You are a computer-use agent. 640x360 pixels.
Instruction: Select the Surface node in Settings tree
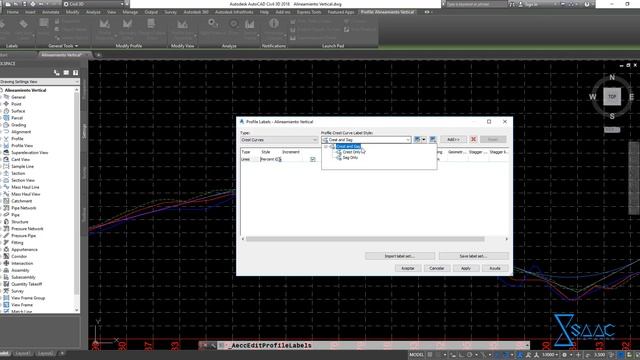18,111
